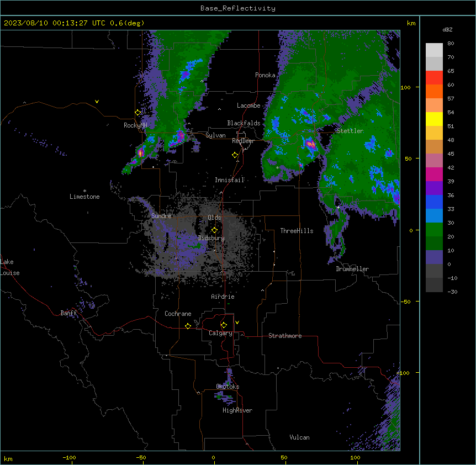Pick the orange swatch between 60 and 57 dBZ
The width and height of the screenshot is (476, 465).
click(x=434, y=91)
